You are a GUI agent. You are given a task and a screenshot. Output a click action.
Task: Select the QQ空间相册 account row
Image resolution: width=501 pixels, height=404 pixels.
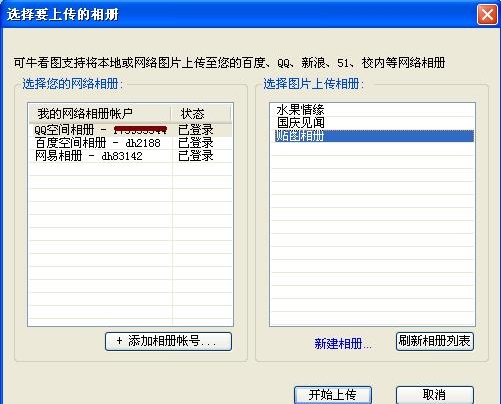(130, 130)
